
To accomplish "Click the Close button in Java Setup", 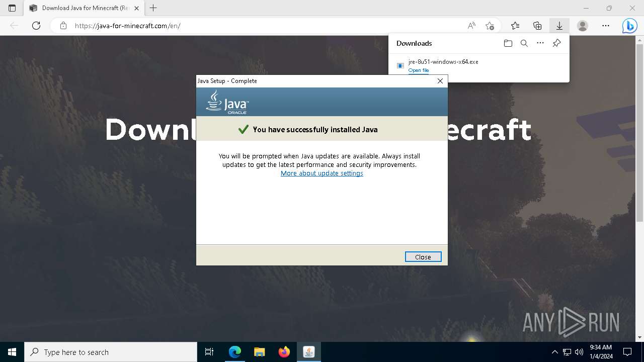I will pos(423,257).
